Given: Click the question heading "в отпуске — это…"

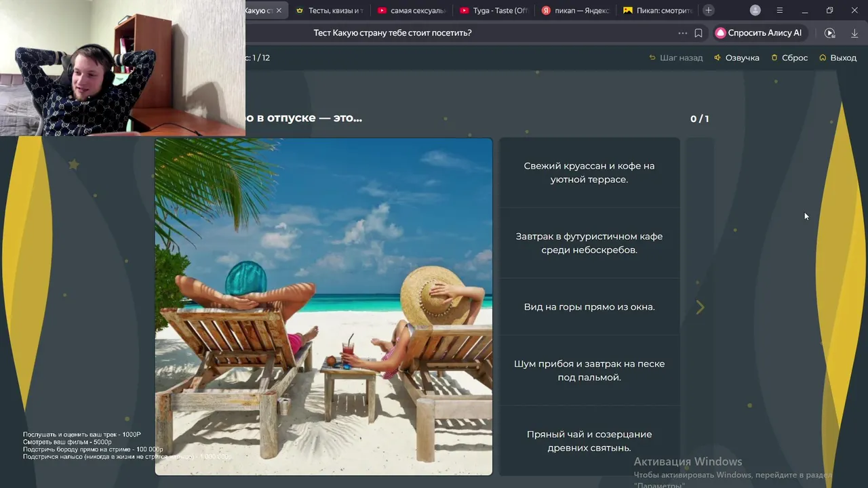Looking at the screenshot, I should pyautogui.click(x=309, y=118).
